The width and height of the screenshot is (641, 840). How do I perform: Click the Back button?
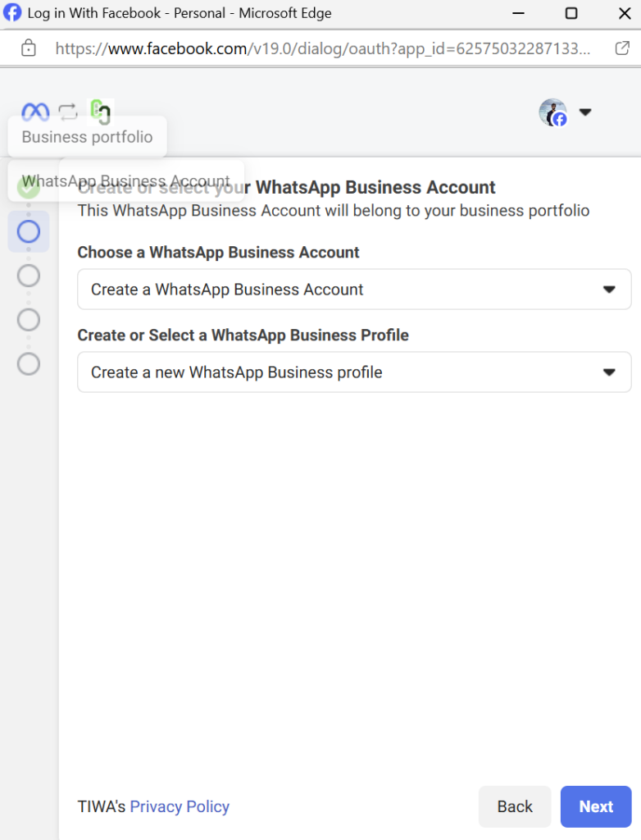[x=515, y=806]
